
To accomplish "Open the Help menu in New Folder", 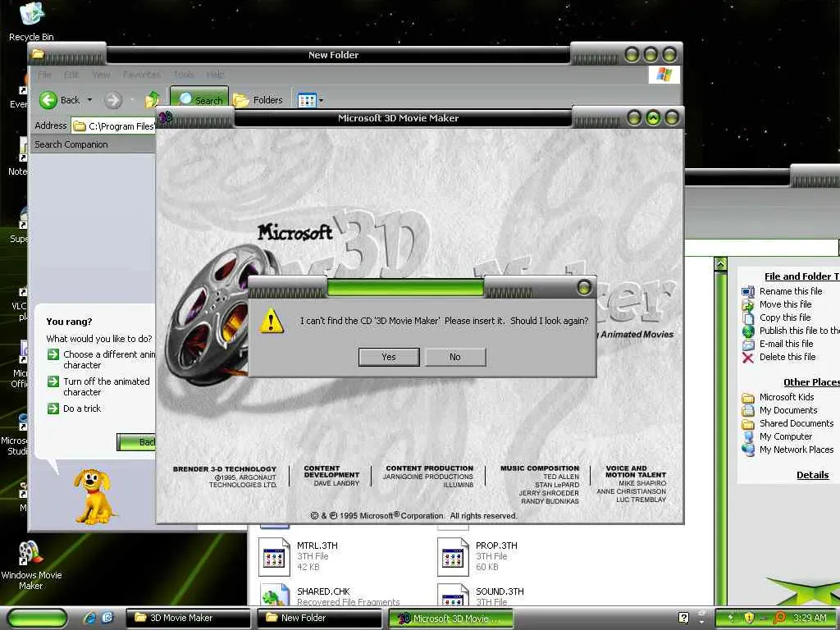I will point(216,75).
